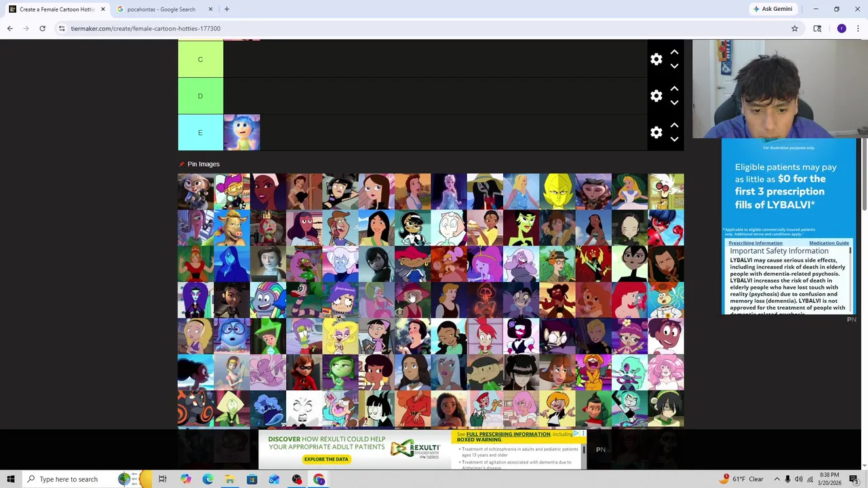This screenshot has width=868, height=488.
Task: Switch to the pocahontas Google Search tab
Action: pos(161,9)
